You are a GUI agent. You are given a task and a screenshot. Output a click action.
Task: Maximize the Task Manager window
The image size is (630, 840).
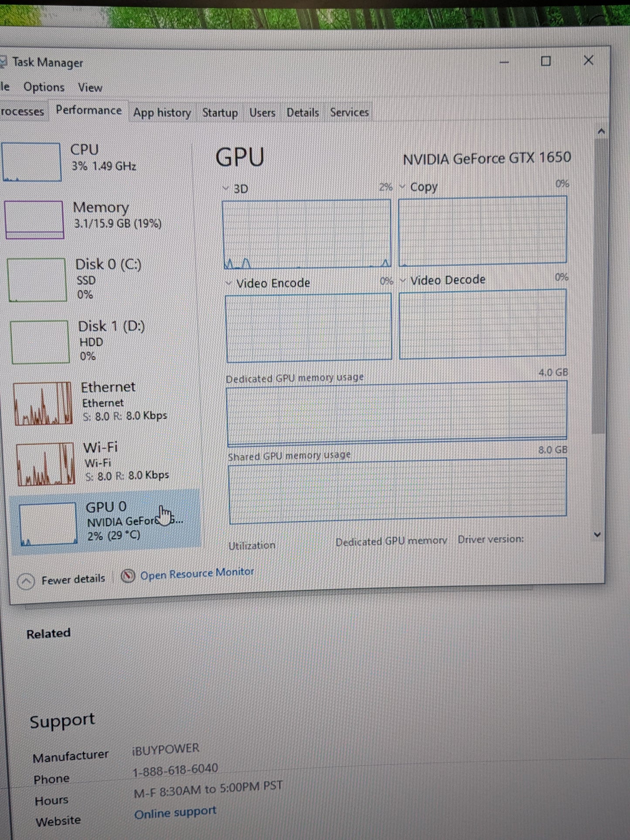(x=546, y=61)
